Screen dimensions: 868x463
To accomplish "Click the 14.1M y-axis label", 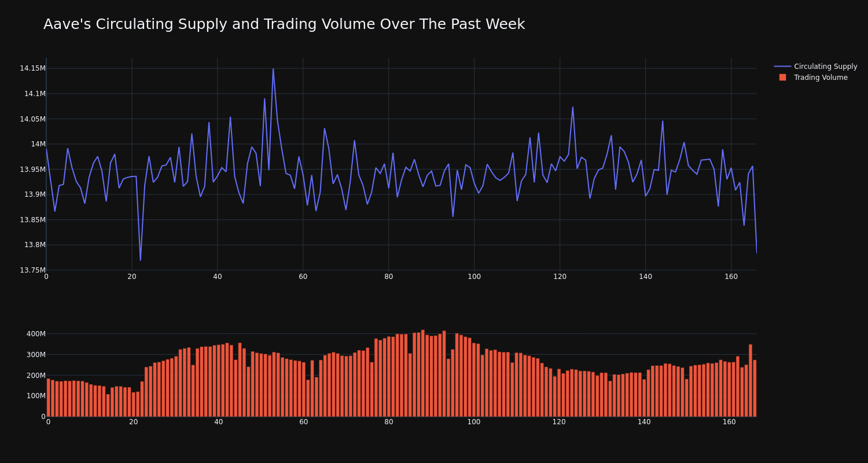I will click(35, 93).
